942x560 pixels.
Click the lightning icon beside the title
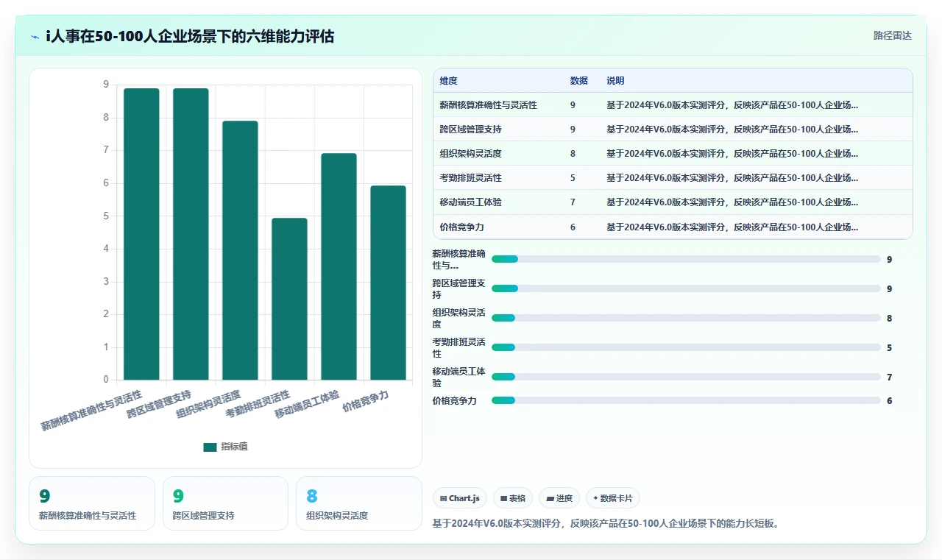[35, 36]
